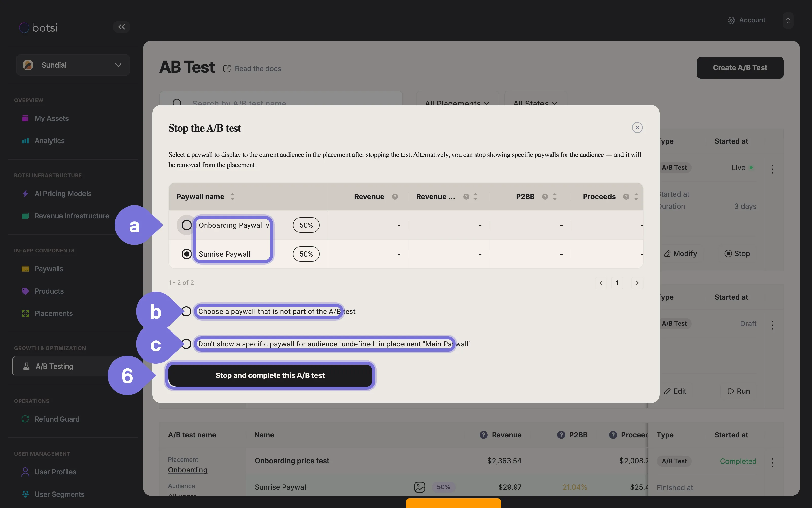Image resolution: width=812 pixels, height=508 pixels.
Task: Click the Revenue help icon in Onboarding table
Action: click(483, 435)
